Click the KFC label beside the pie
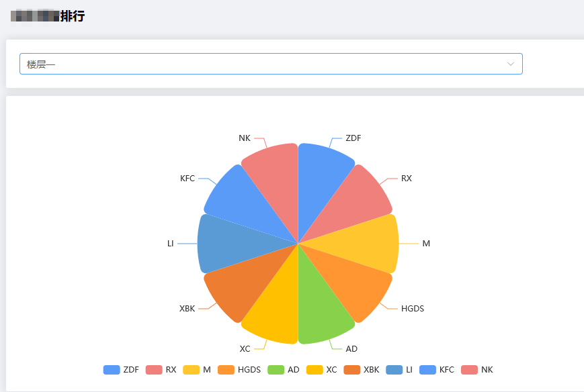 [x=187, y=179]
